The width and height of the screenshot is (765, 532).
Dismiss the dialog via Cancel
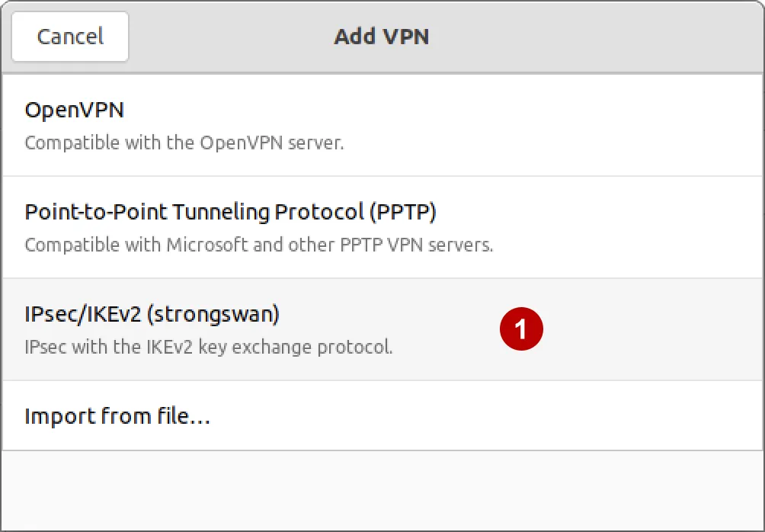pos(69,36)
